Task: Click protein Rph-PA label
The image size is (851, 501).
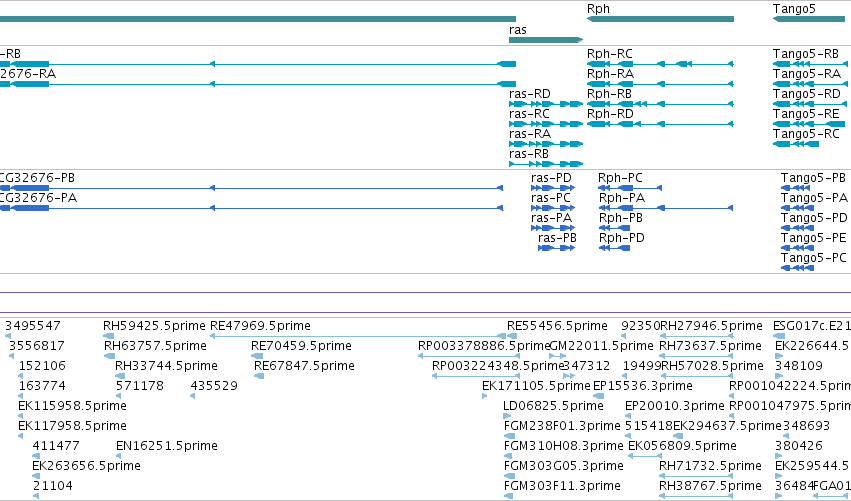Action: (622, 198)
